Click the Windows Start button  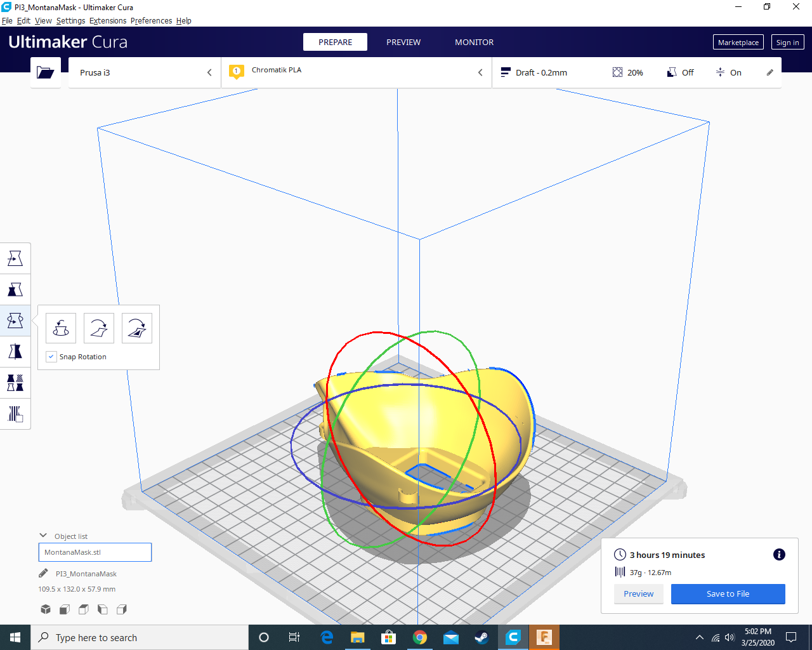pyautogui.click(x=15, y=637)
